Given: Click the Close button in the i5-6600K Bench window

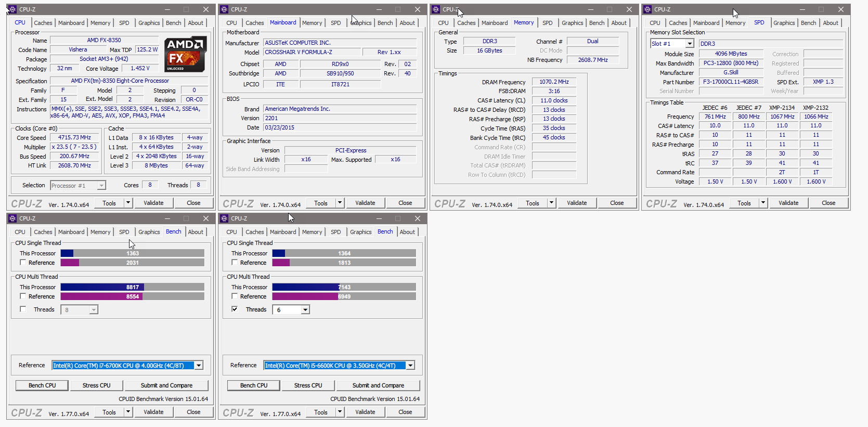Looking at the screenshot, I should click(405, 412).
